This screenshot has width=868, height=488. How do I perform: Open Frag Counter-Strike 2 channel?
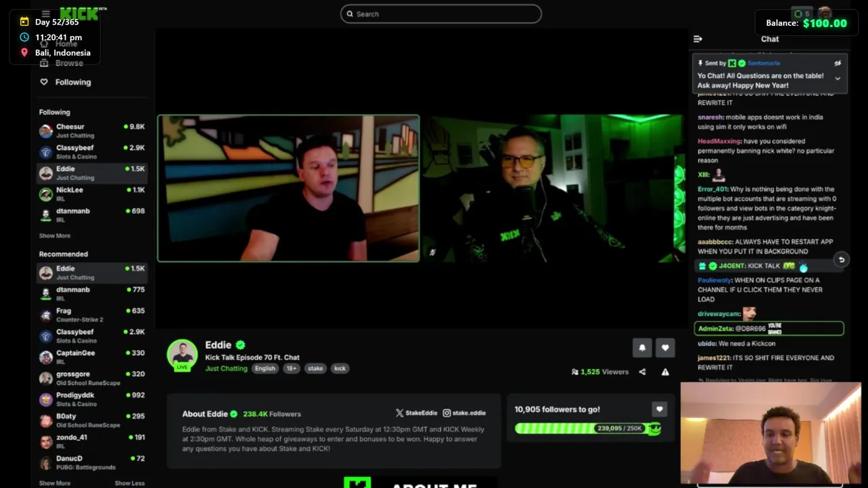click(92, 315)
